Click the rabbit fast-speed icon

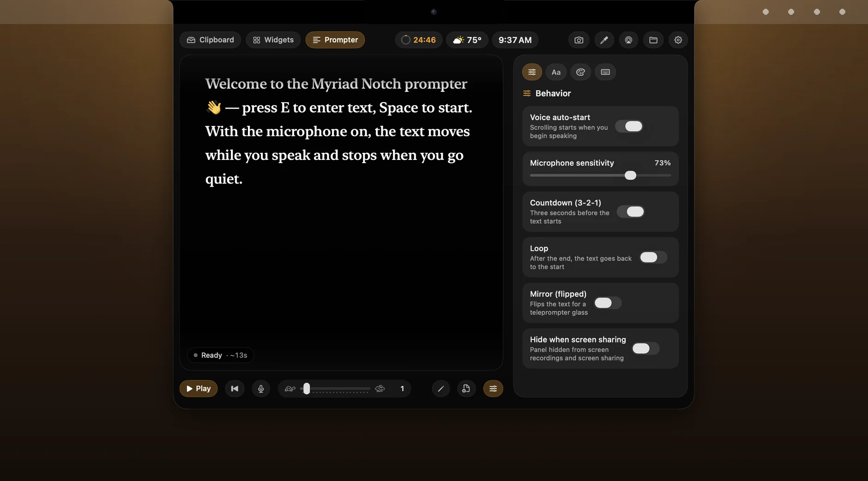[380, 389]
